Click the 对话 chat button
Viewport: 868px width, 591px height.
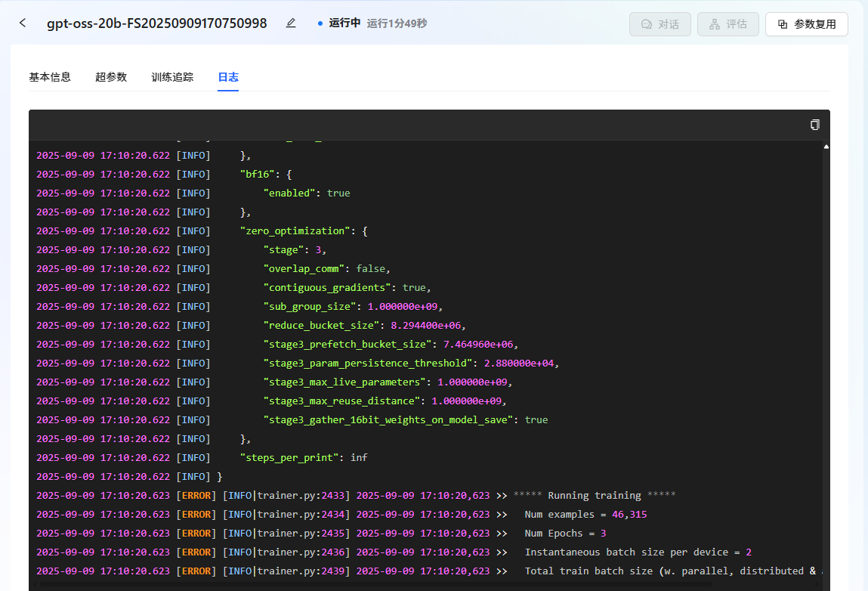(659, 24)
